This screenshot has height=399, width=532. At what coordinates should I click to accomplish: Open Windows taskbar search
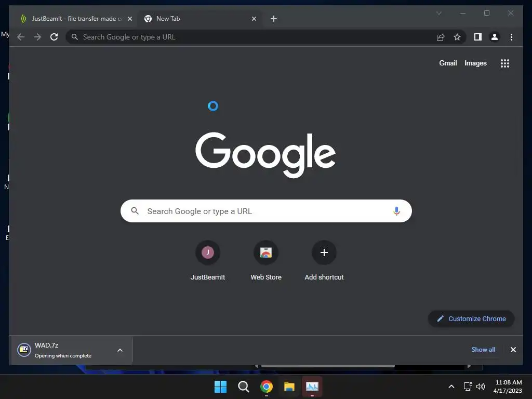pyautogui.click(x=243, y=387)
